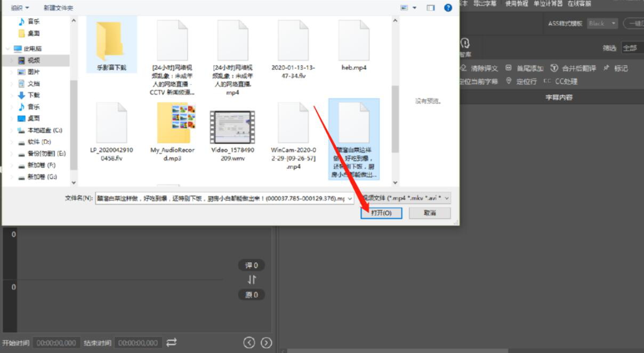Image resolution: width=644 pixels, height=353 pixels.
Task: Click 合并后翻译 toolbar item
Action: 573,68
